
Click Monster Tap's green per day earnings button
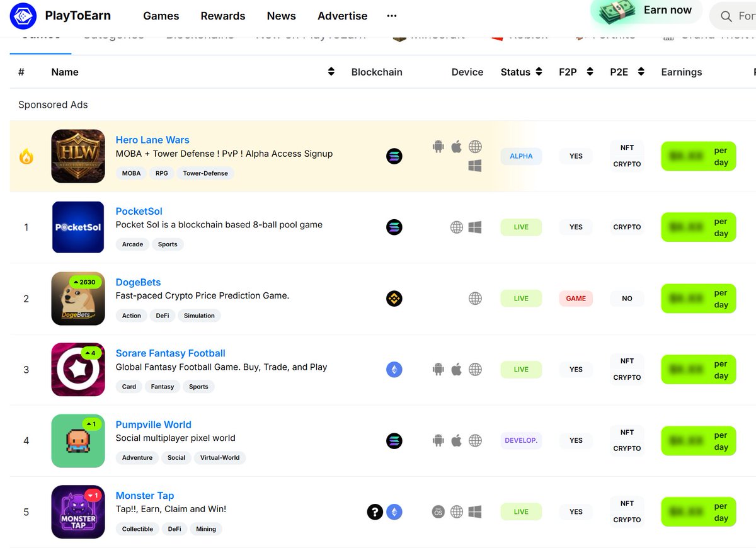pos(699,512)
